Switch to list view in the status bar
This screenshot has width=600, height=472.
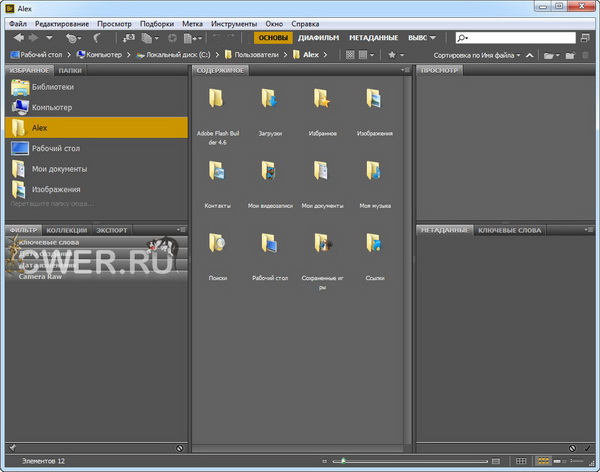point(576,461)
